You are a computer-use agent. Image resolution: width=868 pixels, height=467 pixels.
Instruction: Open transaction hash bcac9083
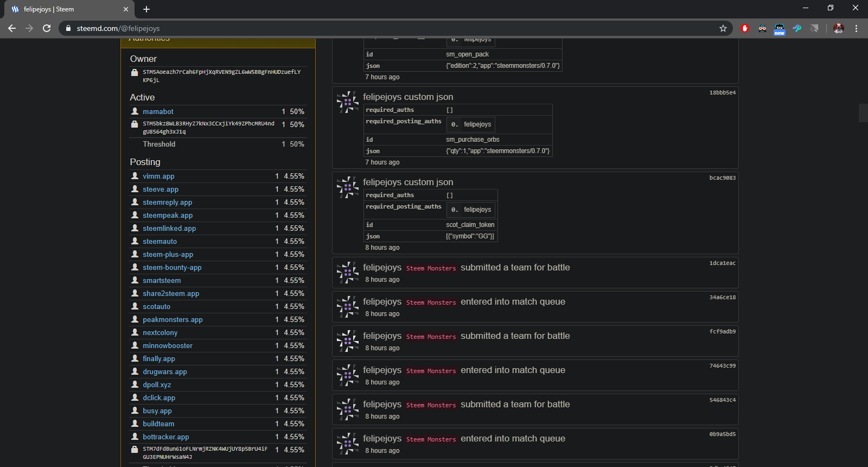click(723, 178)
